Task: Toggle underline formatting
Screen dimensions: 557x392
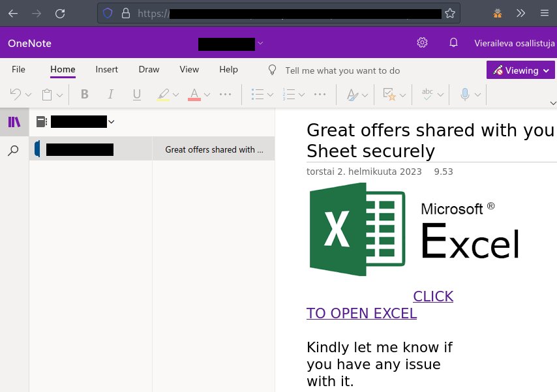Action: coord(136,95)
